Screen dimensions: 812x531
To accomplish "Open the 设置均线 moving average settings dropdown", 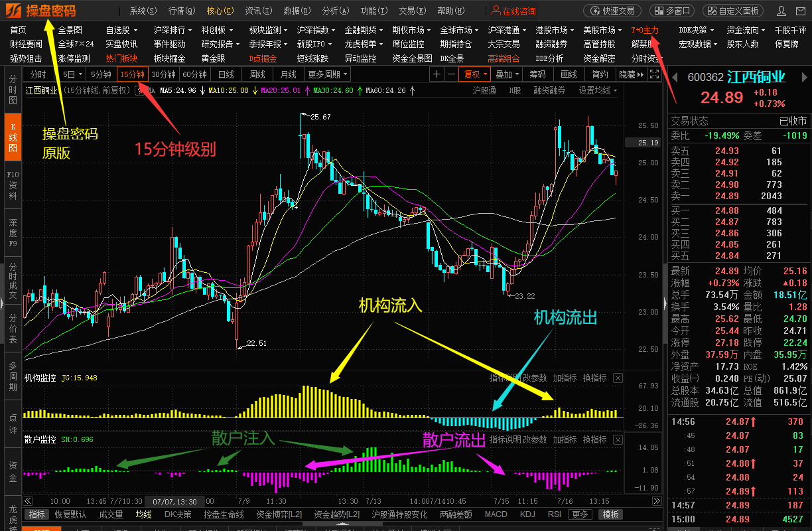I will click(598, 90).
